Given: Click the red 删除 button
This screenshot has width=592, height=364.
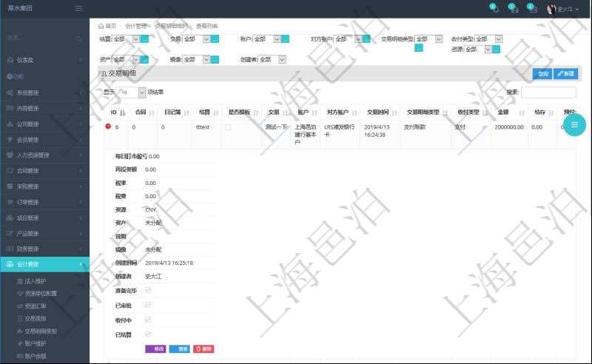Looking at the screenshot, I should coord(203,348).
